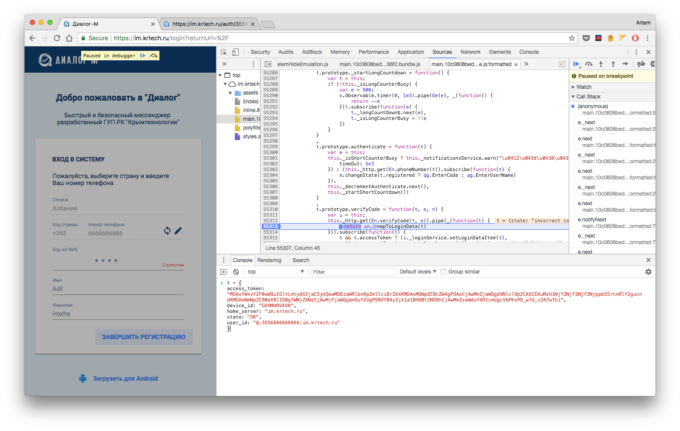Resume script execution in debugger toolbar
680x431 pixels.
click(x=576, y=64)
